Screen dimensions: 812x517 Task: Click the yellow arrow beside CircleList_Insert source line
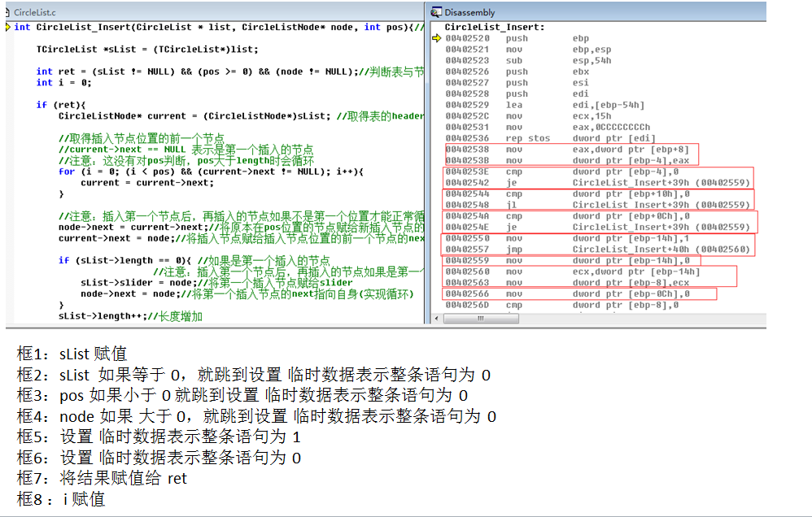click(x=8, y=27)
